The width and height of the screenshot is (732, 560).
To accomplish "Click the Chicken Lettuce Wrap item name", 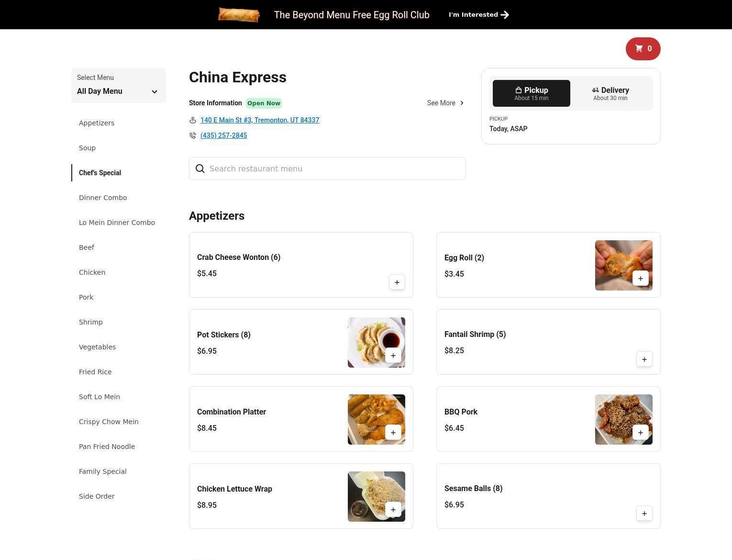I will (234, 489).
